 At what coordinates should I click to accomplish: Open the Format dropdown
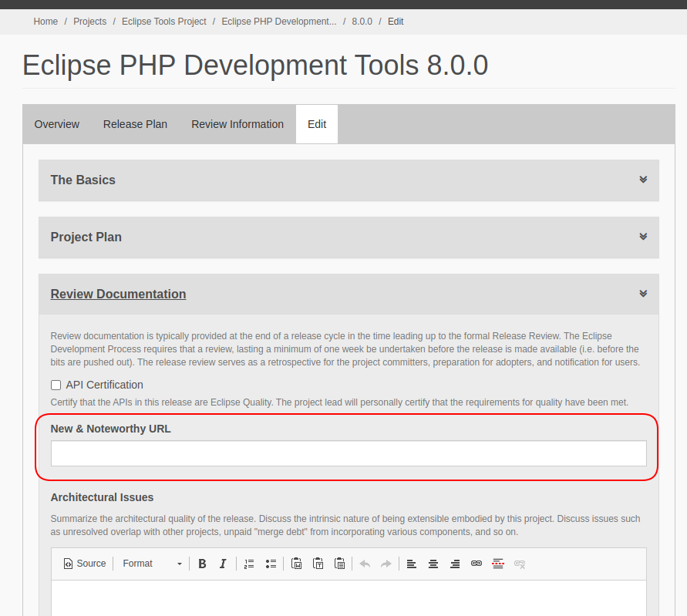[152, 564]
